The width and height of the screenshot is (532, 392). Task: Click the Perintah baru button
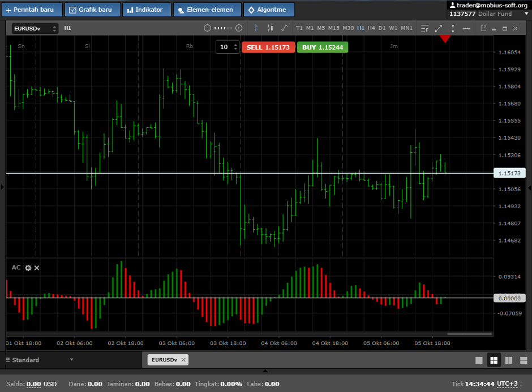(32, 10)
